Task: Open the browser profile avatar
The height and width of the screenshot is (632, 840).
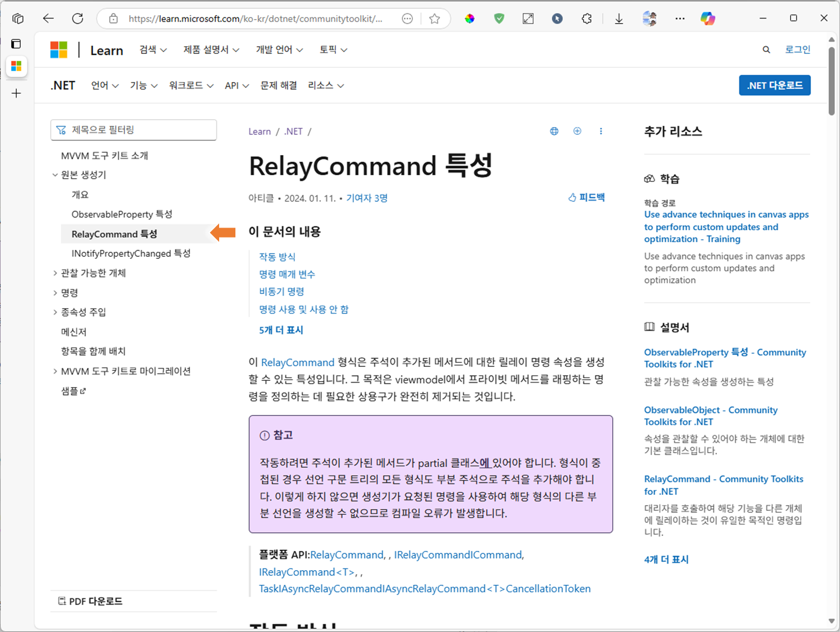Action: (650, 19)
